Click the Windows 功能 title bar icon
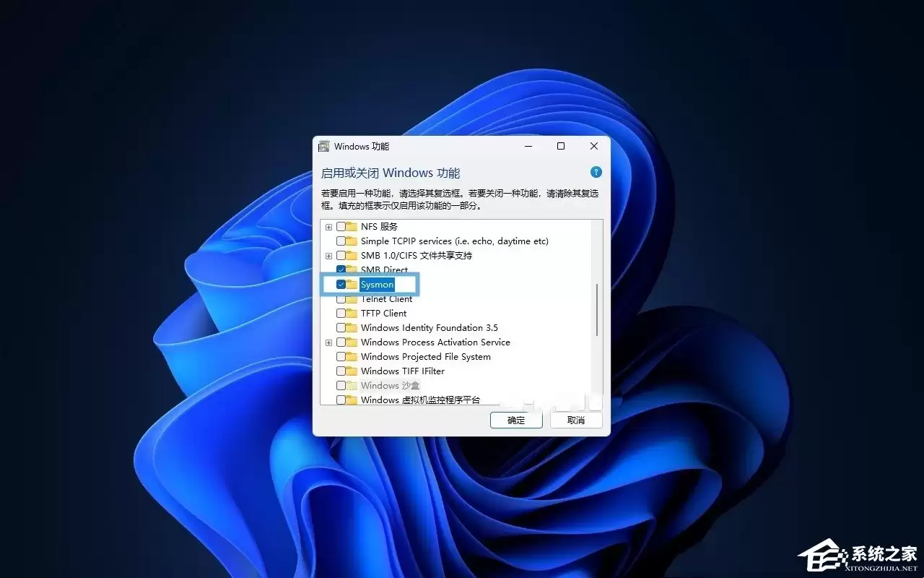Screen dimensions: 924x578 324,146
